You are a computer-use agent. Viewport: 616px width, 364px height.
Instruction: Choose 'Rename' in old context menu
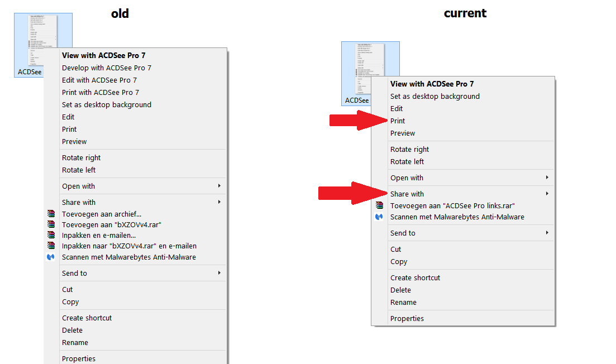(x=75, y=342)
